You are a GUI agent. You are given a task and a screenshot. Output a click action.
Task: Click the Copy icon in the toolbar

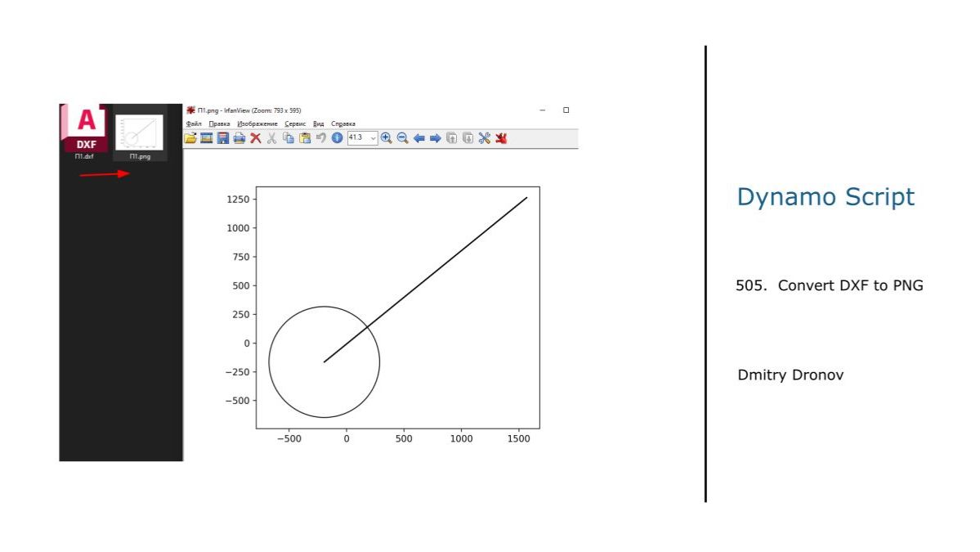coord(289,138)
